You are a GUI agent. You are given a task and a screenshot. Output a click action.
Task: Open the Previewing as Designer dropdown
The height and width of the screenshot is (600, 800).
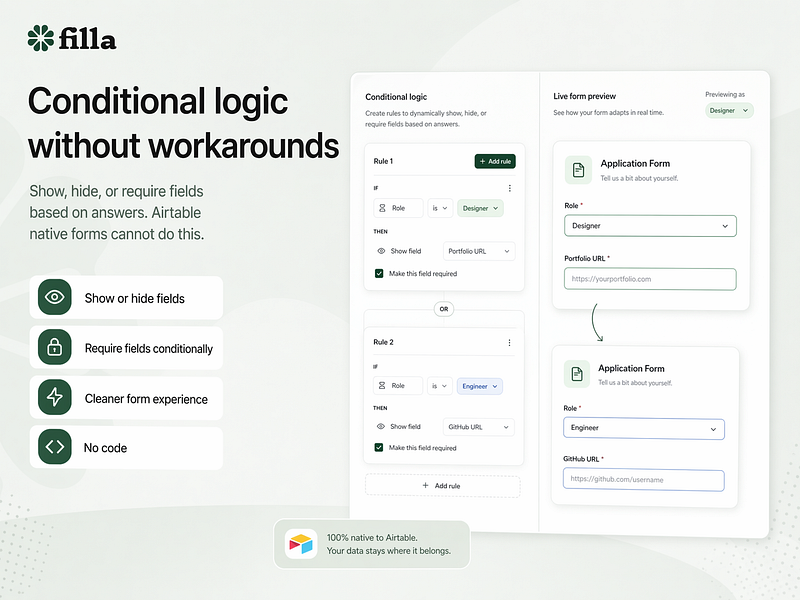point(729,111)
